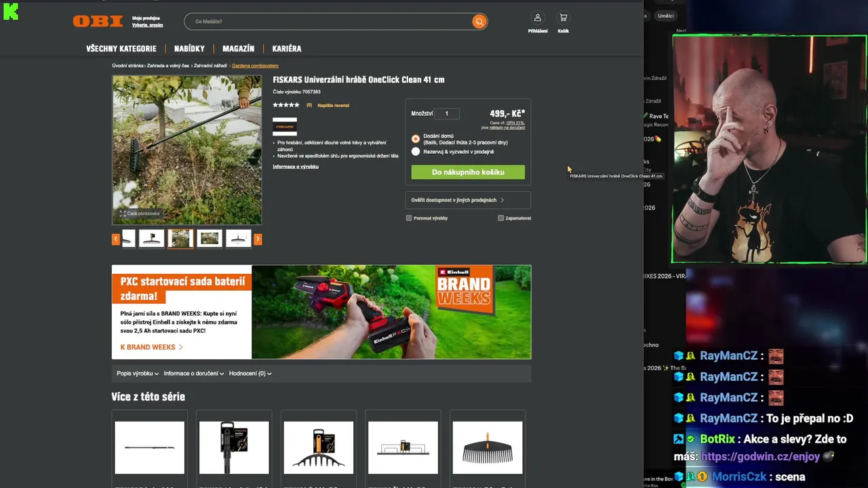The width and height of the screenshot is (868, 488).
Task: Click náklady na doručení link
Action: (x=507, y=127)
